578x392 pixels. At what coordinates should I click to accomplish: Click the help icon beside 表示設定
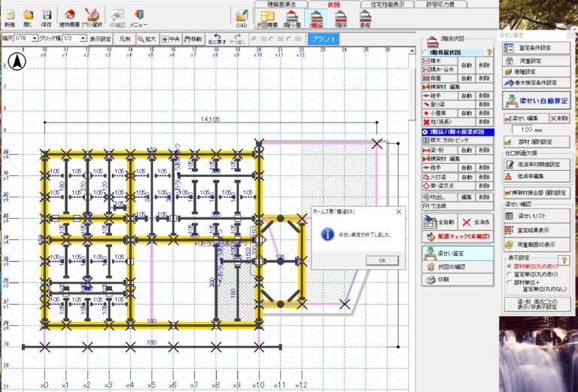click(562, 260)
